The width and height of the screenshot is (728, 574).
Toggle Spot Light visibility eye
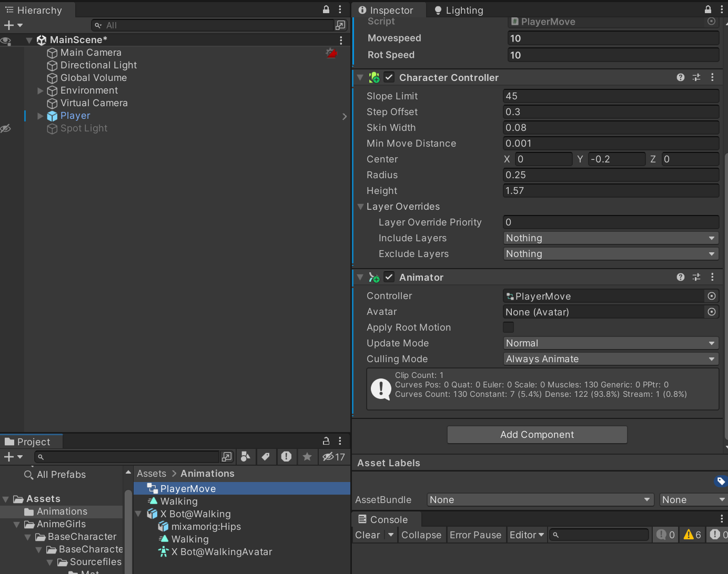(x=5, y=129)
